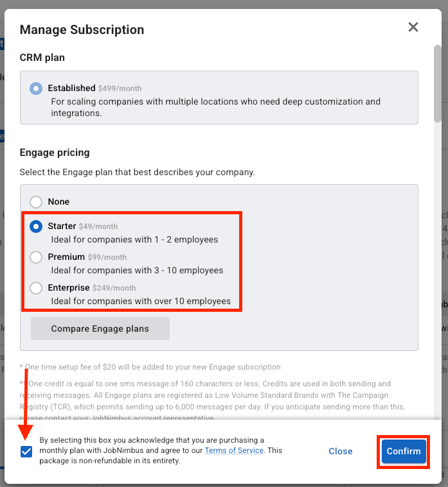Click the Close text button
The image size is (448, 487).
340,451
